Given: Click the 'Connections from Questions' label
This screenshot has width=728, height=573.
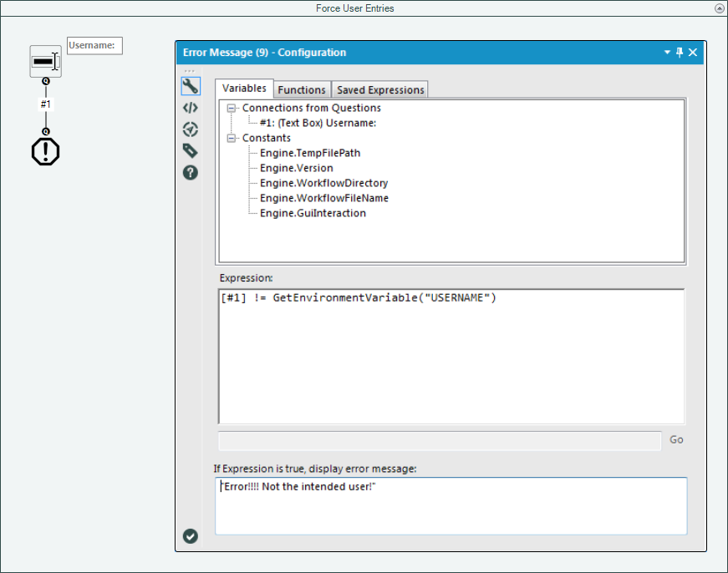Looking at the screenshot, I should pos(312,108).
